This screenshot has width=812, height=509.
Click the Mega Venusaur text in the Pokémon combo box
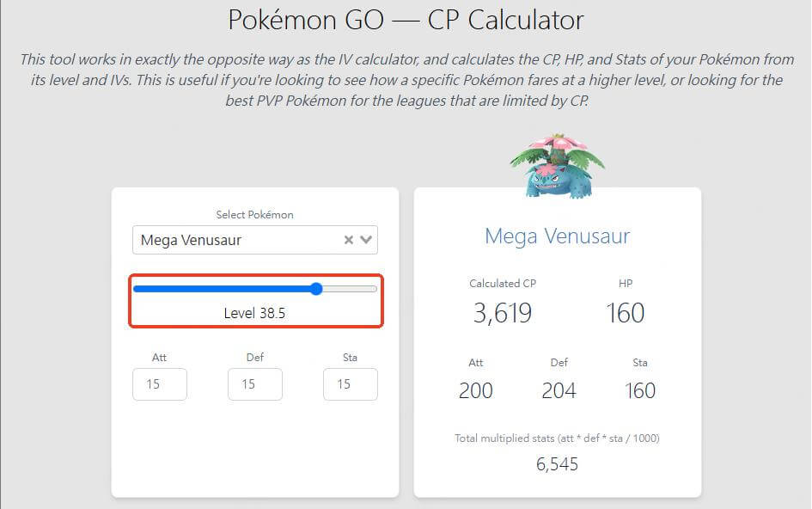pos(191,240)
